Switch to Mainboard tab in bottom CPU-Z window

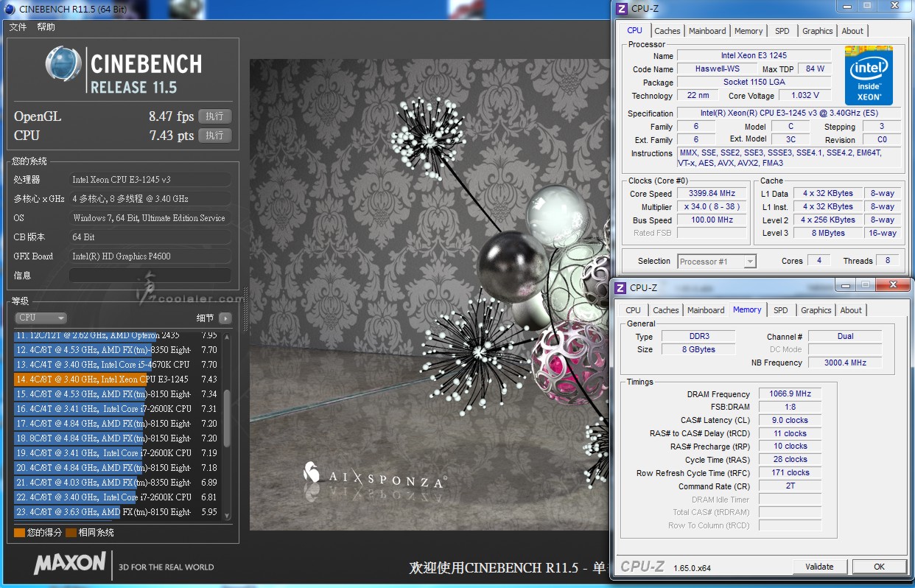click(706, 310)
